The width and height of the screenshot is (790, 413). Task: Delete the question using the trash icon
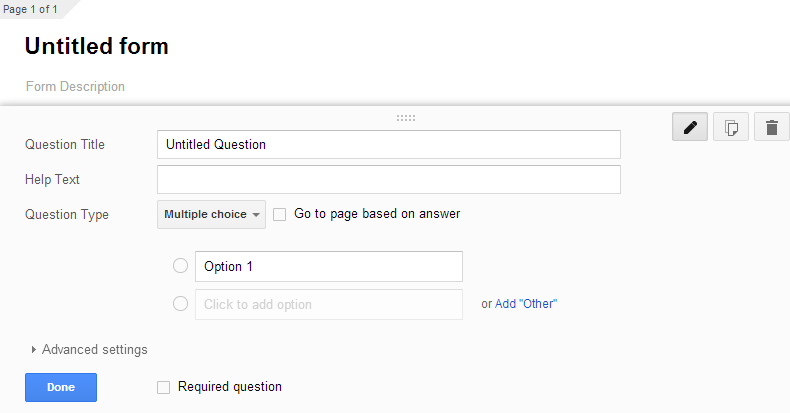772,127
